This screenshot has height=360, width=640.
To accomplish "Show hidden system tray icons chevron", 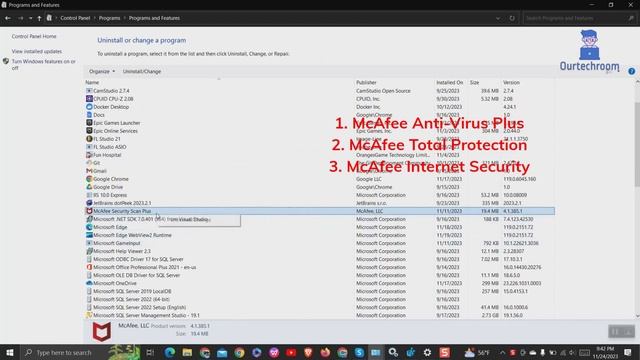I will pyautogui.click(x=502, y=352).
